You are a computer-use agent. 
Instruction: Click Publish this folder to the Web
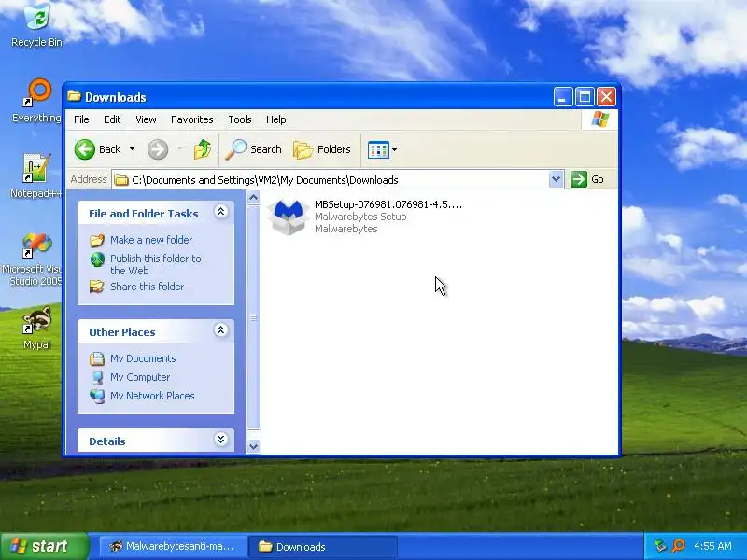point(156,264)
